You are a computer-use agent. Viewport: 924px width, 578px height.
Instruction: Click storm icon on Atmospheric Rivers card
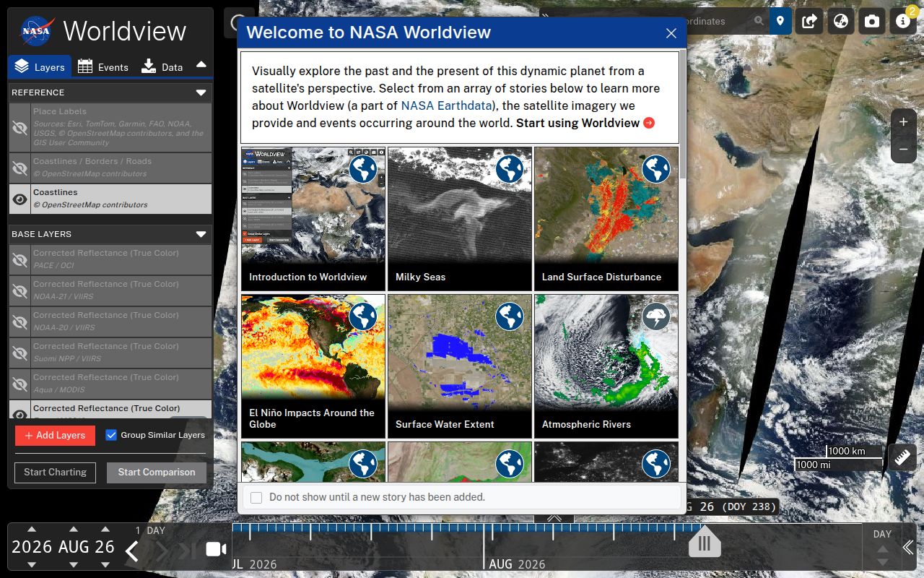pos(656,316)
